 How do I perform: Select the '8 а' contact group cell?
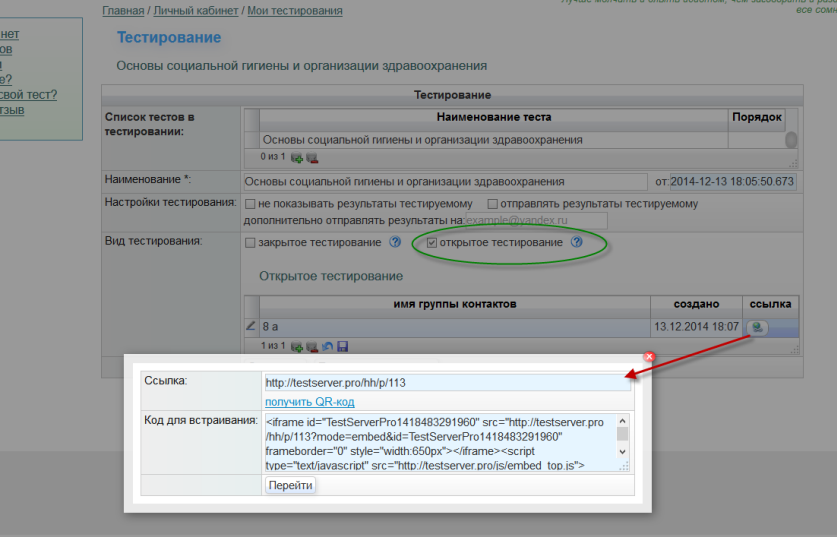coord(455,327)
